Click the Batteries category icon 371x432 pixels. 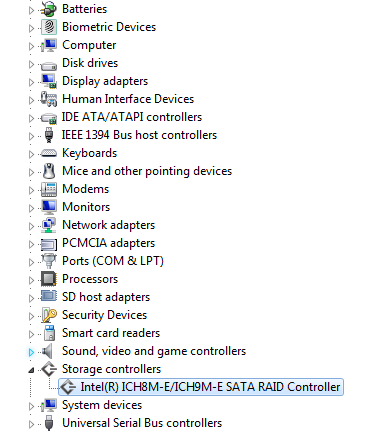click(x=49, y=9)
